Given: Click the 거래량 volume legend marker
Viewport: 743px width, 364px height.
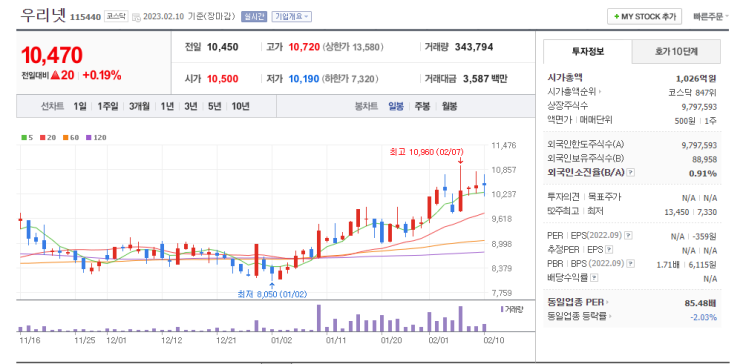Looking at the screenshot, I should click(x=511, y=309).
